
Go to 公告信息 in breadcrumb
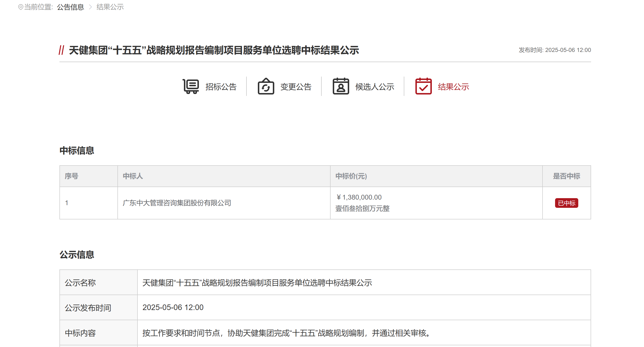coord(71,7)
